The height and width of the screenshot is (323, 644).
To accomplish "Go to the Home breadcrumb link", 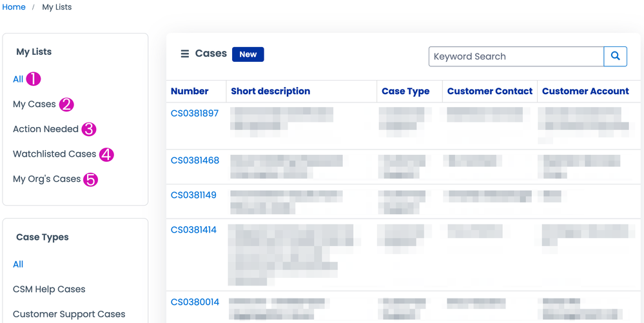I will point(14,7).
